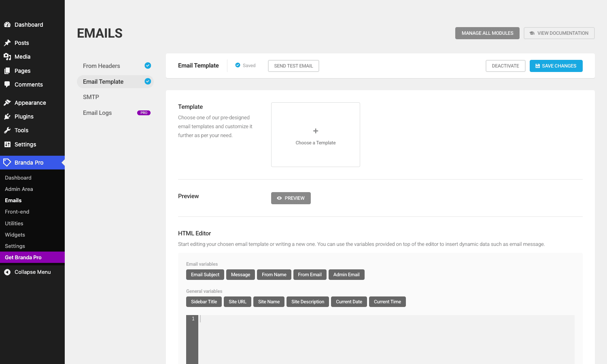The height and width of the screenshot is (364, 607).
Task: Open the SMTP module tab
Action: [115, 97]
